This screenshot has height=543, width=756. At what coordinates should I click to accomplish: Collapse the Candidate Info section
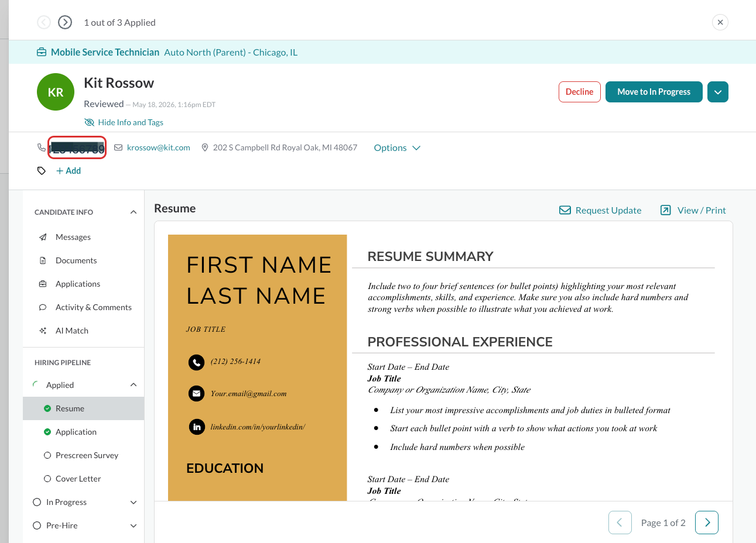[134, 212]
